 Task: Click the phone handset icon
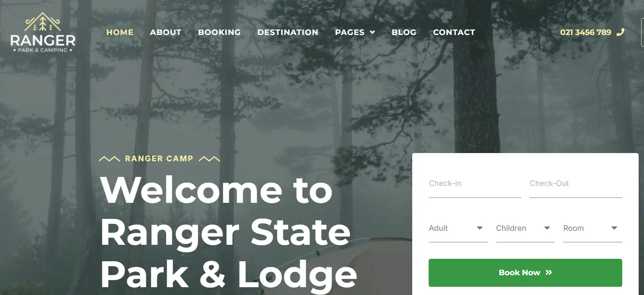621,32
